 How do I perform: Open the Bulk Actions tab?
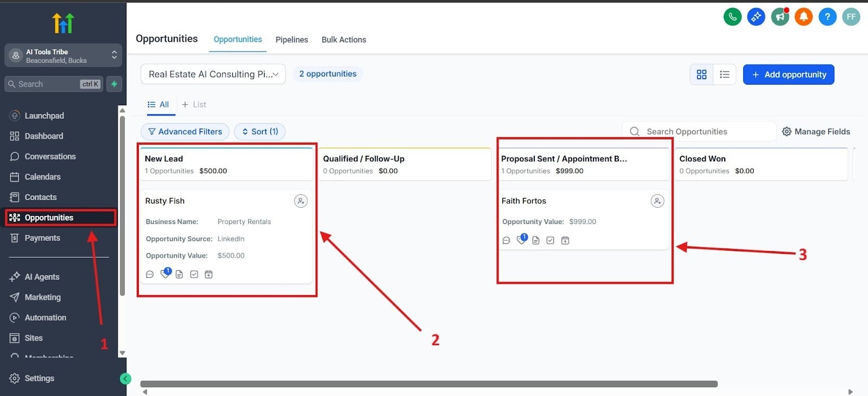point(343,40)
